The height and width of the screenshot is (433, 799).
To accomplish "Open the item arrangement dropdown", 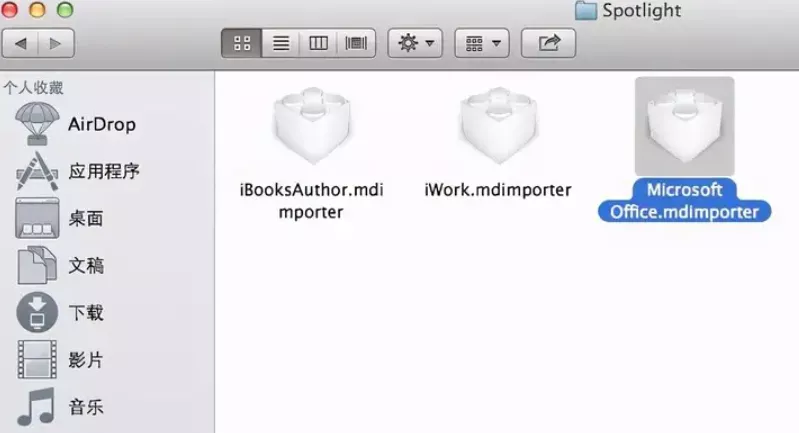I will 482,43.
